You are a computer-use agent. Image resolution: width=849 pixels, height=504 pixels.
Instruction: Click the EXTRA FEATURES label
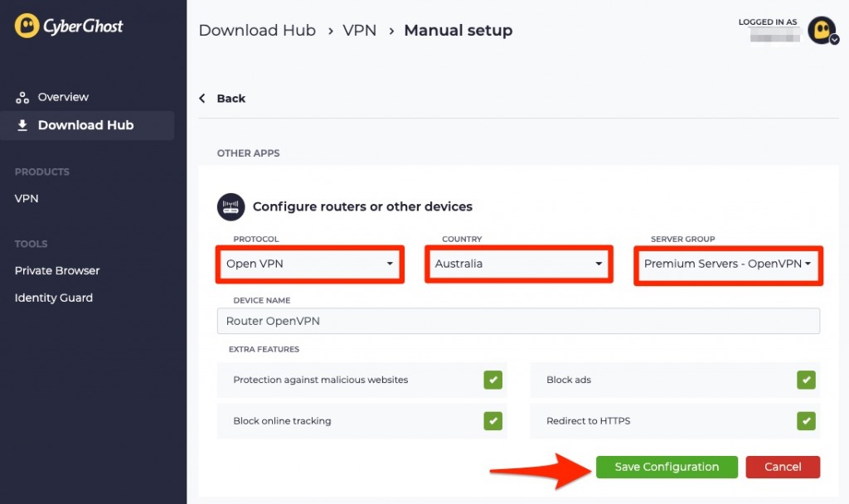click(264, 349)
